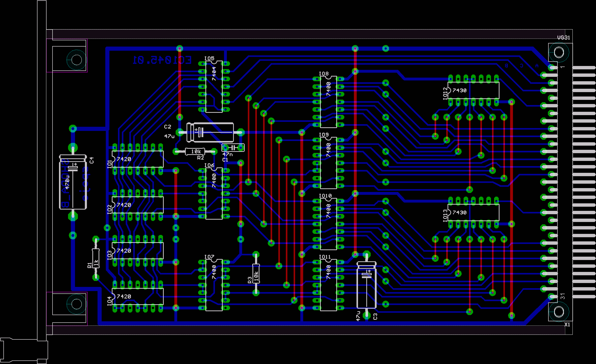
Task: Click the mirrored EC1045.01 board text
Action: tap(162, 60)
